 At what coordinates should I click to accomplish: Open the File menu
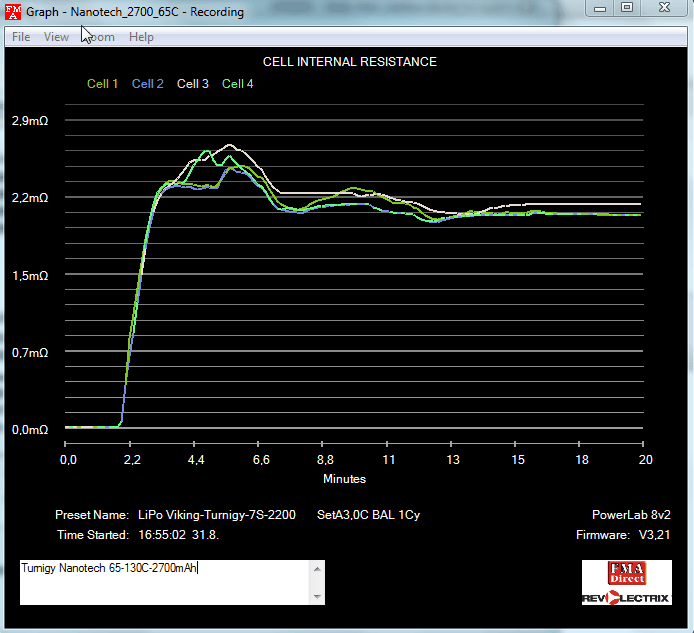coord(21,37)
